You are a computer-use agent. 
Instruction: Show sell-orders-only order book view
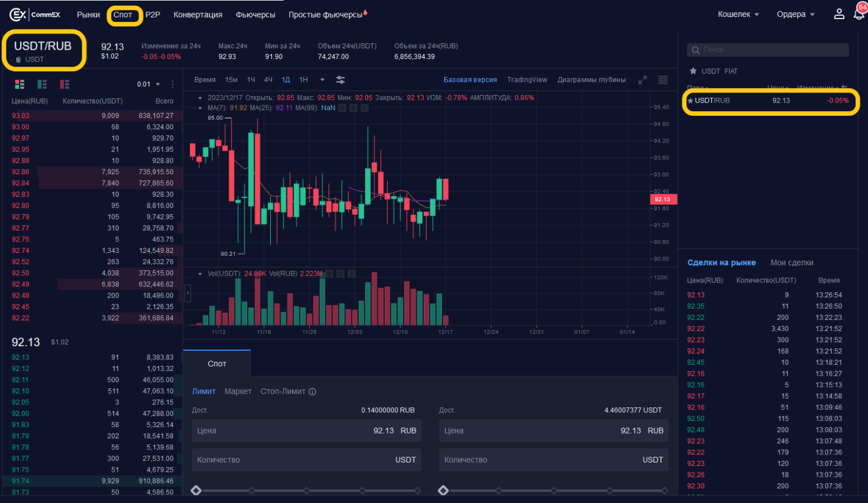click(x=65, y=84)
